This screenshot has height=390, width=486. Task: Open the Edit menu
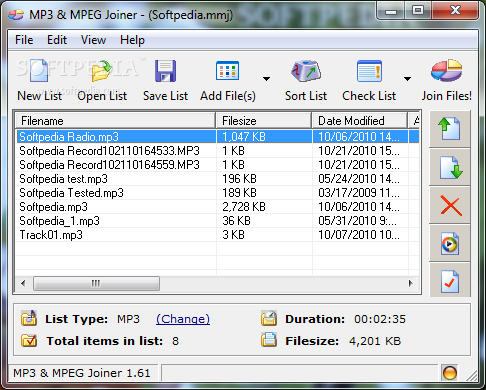pyautogui.click(x=57, y=40)
